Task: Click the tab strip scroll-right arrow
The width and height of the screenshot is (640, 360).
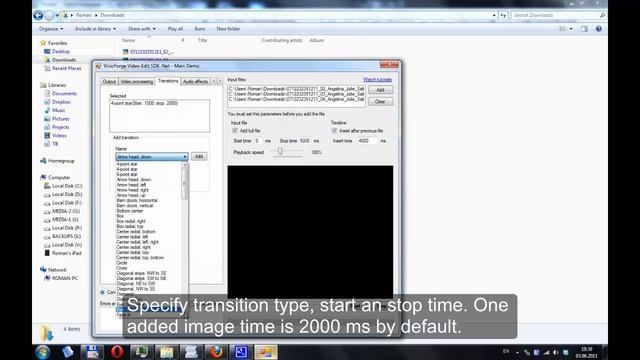Action: pos(220,81)
